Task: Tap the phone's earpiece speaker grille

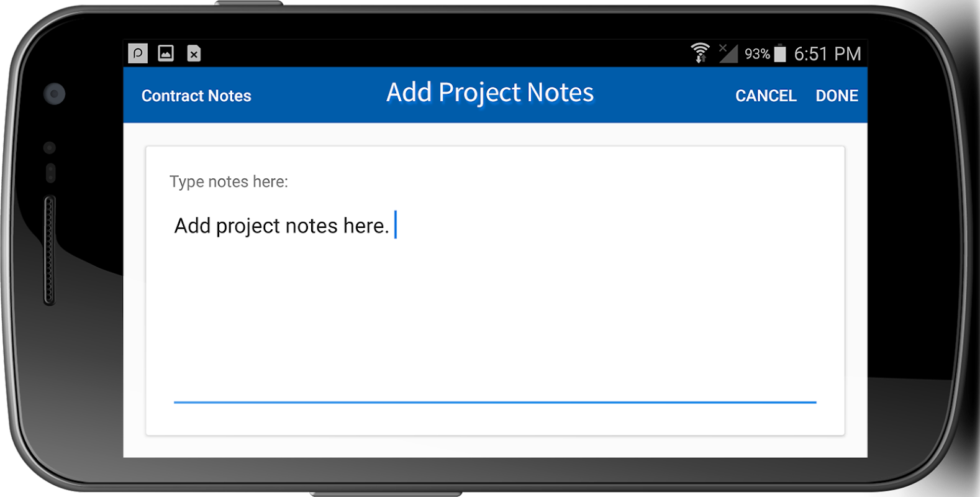Action: click(x=50, y=250)
